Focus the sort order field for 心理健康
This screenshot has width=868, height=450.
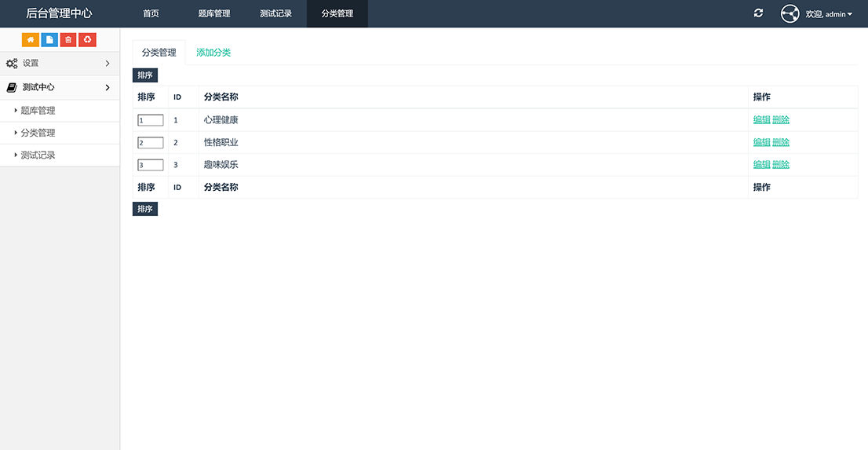click(151, 120)
